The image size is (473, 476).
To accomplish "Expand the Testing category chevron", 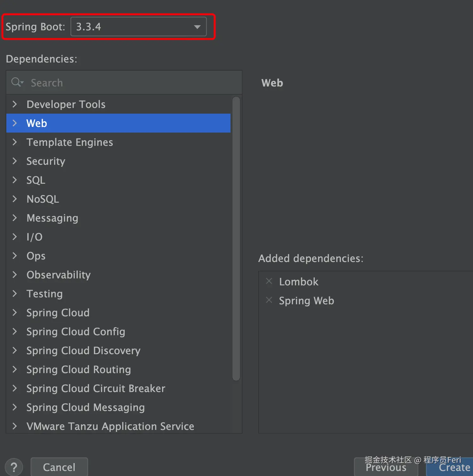I will [x=15, y=294].
